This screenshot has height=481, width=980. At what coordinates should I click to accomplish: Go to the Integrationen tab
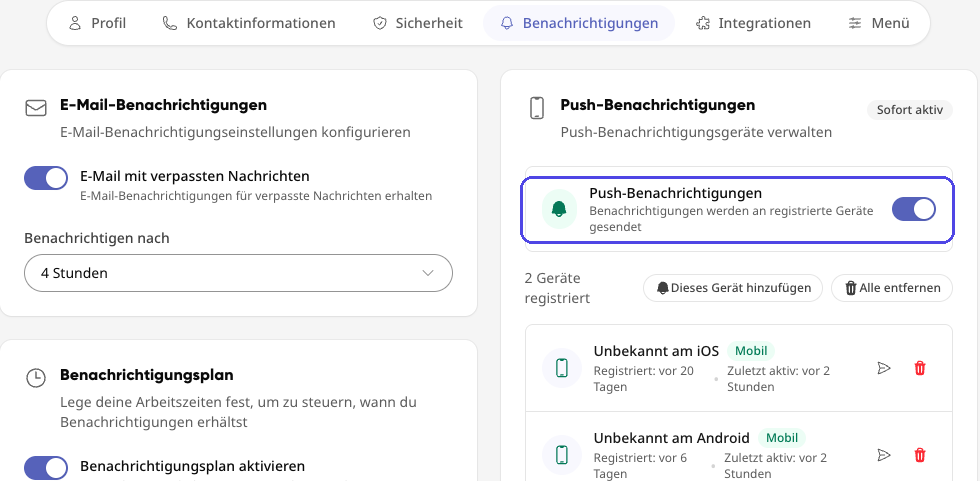pyautogui.click(x=753, y=23)
